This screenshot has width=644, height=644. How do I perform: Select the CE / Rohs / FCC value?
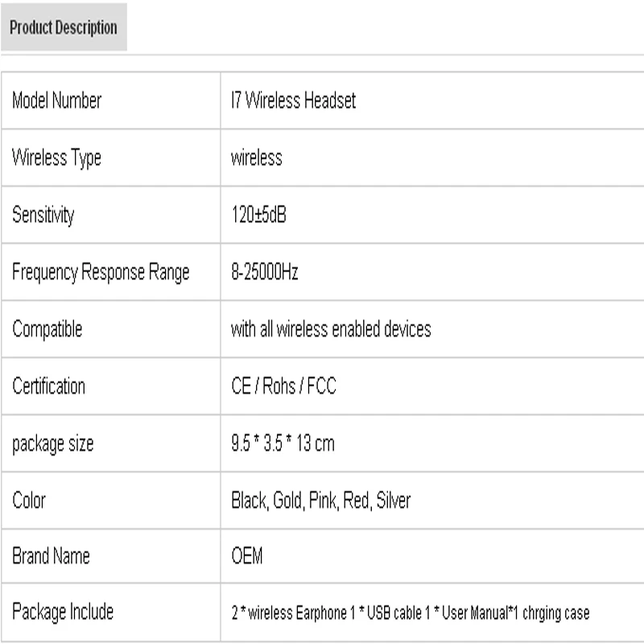283,386
